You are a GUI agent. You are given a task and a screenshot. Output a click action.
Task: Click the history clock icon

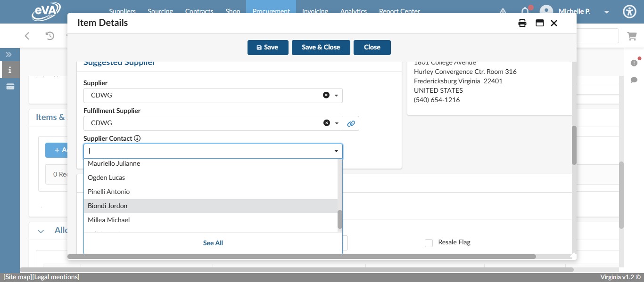pos(50,36)
